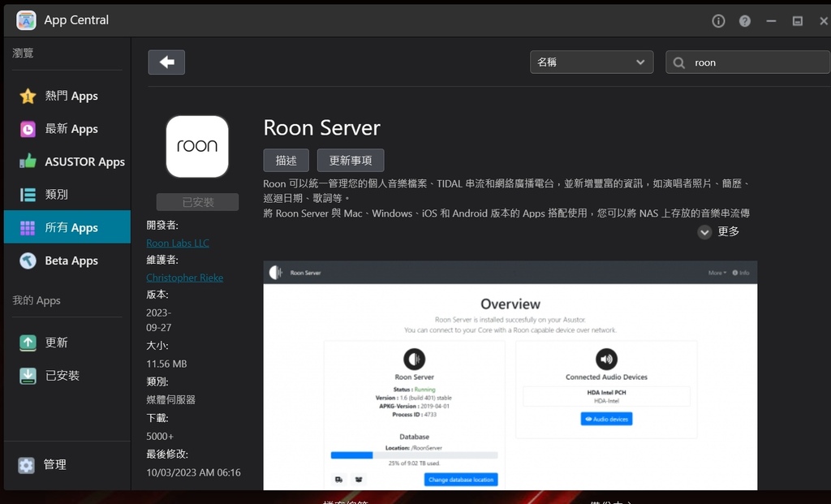Click the Roon Server app title
This screenshot has height=504, width=831.
321,127
